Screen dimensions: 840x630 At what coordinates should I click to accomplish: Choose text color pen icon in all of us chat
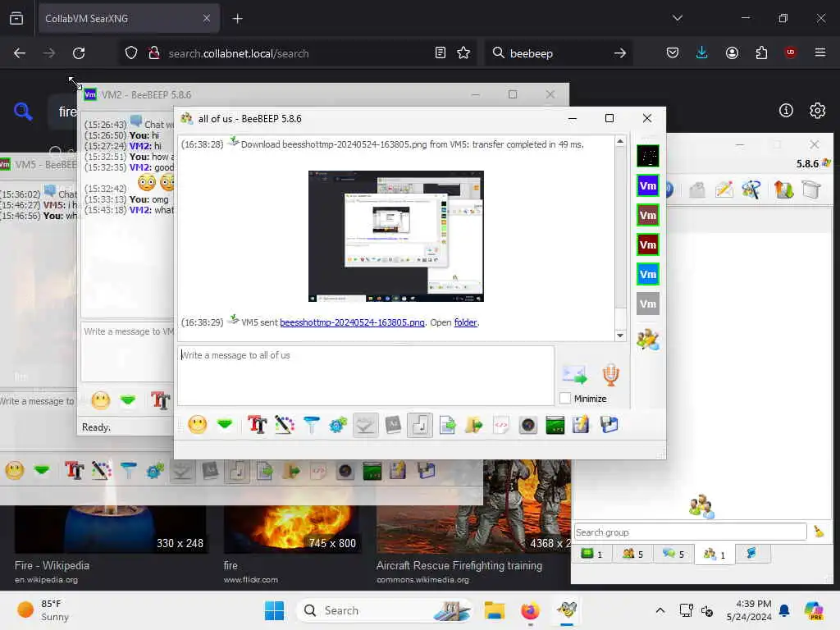point(285,425)
